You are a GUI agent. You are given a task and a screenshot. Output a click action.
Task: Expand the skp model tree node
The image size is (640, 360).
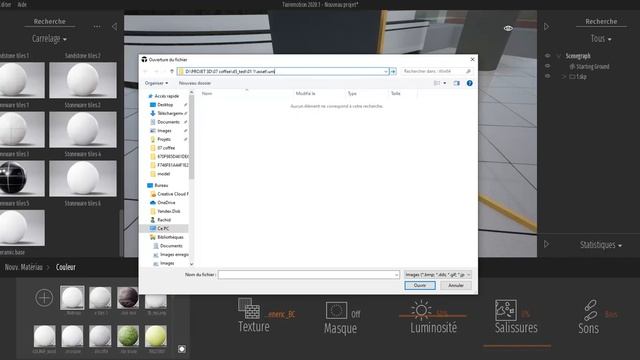pos(564,76)
